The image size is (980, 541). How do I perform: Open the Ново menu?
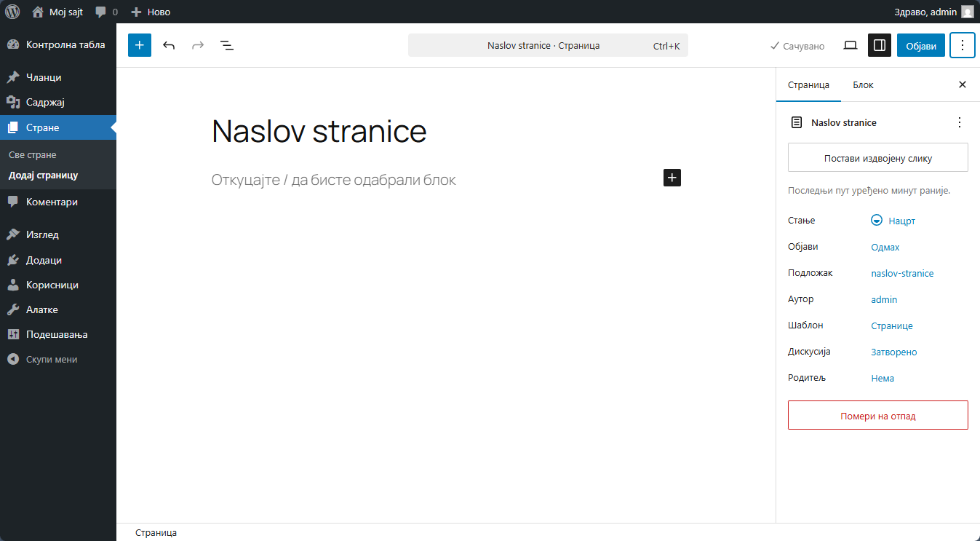pos(150,11)
